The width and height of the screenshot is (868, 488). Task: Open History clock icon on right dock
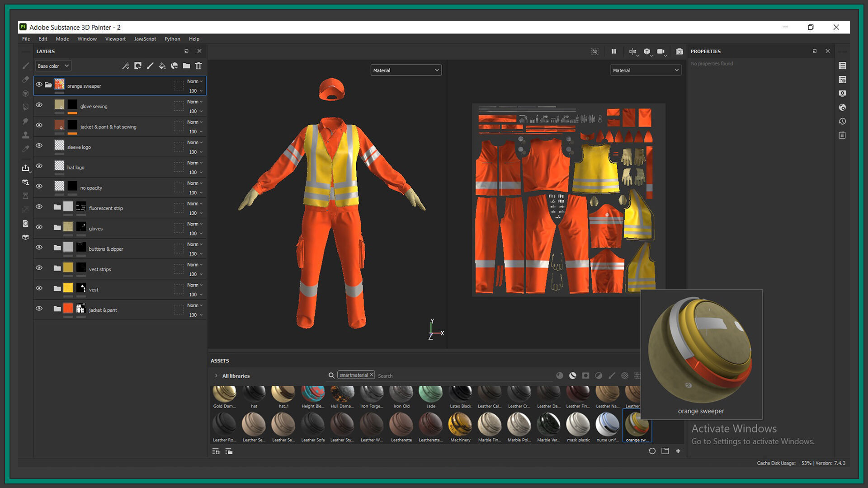coord(842,121)
